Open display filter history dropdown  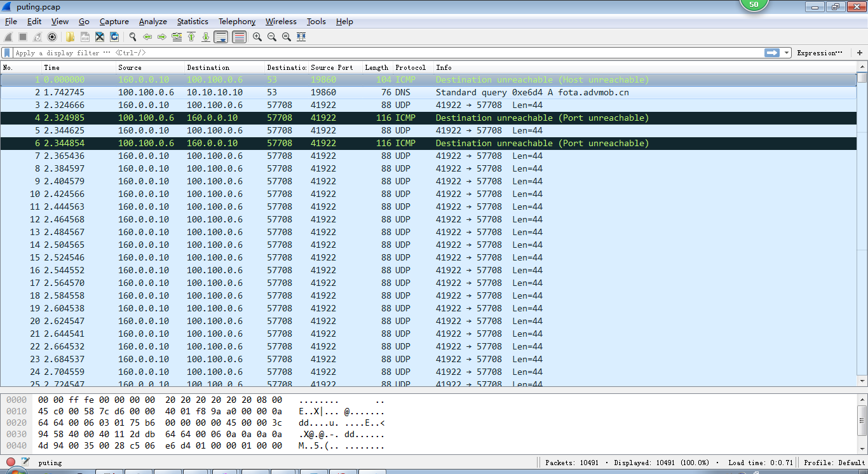(787, 53)
